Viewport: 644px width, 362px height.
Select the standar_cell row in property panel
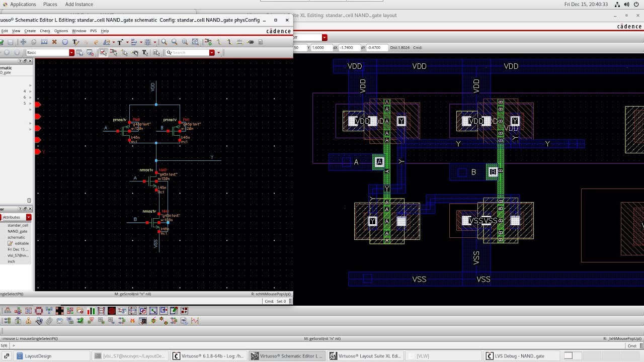[18, 225]
